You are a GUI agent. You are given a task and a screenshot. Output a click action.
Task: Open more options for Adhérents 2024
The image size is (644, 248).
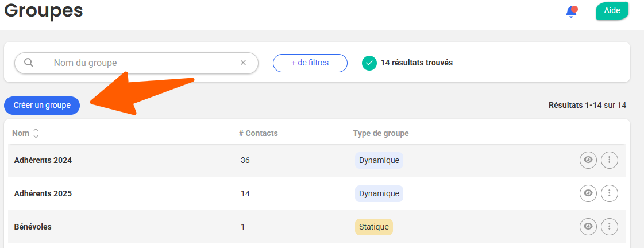pyautogui.click(x=610, y=160)
